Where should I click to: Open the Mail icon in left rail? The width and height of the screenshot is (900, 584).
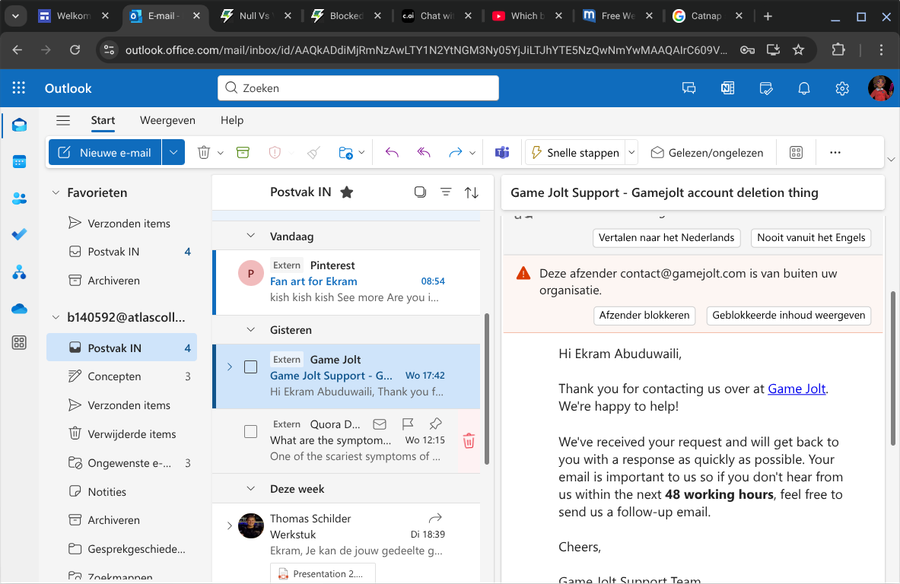coord(19,125)
